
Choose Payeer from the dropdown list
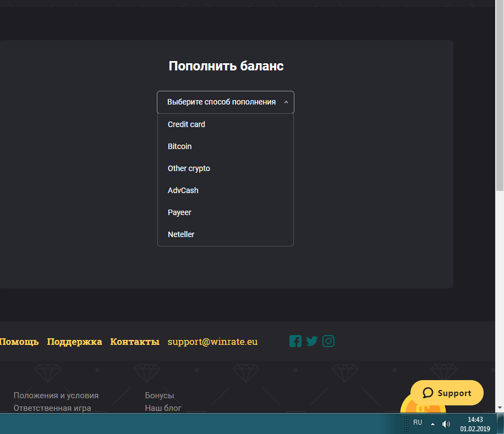click(x=179, y=212)
